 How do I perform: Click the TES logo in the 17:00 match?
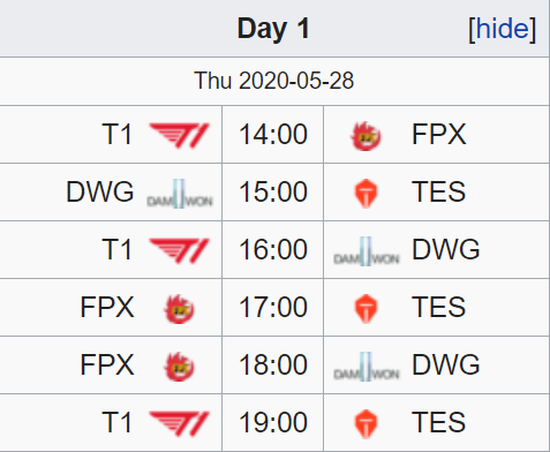pyautogui.click(x=366, y=309)
